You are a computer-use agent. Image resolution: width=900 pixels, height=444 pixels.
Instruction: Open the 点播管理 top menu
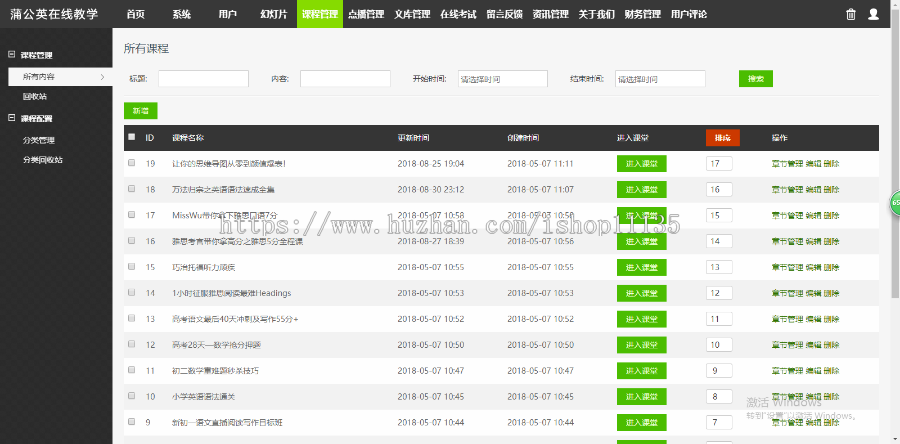[x=365, y=15]
